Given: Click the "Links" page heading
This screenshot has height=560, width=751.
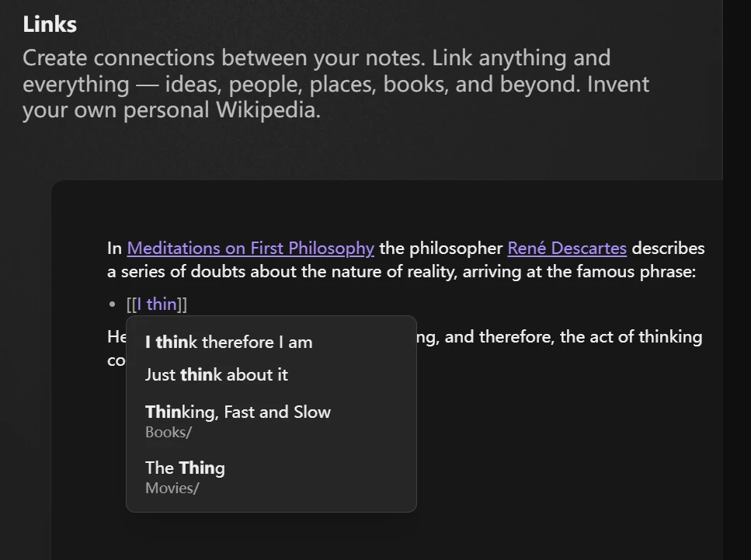Looking at the screenshot, I should (49, 23).
